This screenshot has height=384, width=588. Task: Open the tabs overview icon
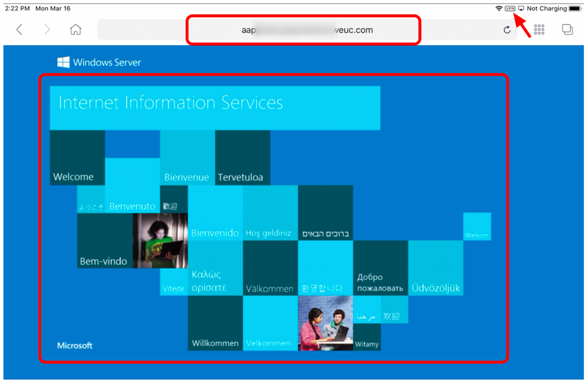(567, 30)
